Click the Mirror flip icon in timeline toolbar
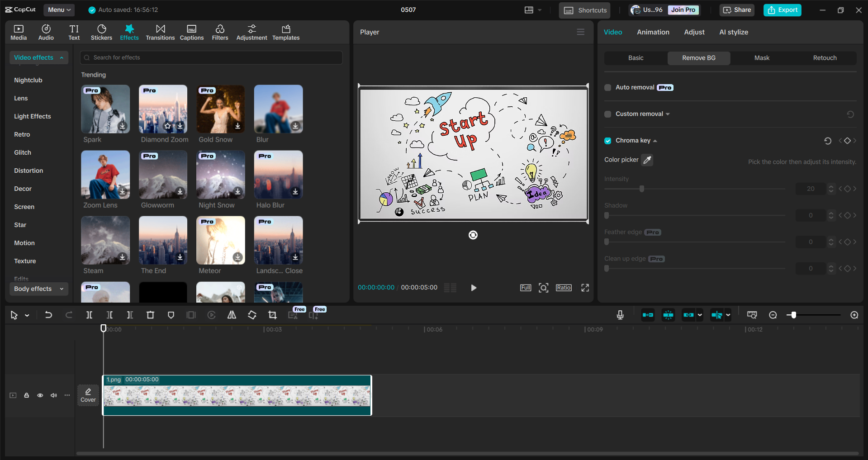 tap(232, 315)
